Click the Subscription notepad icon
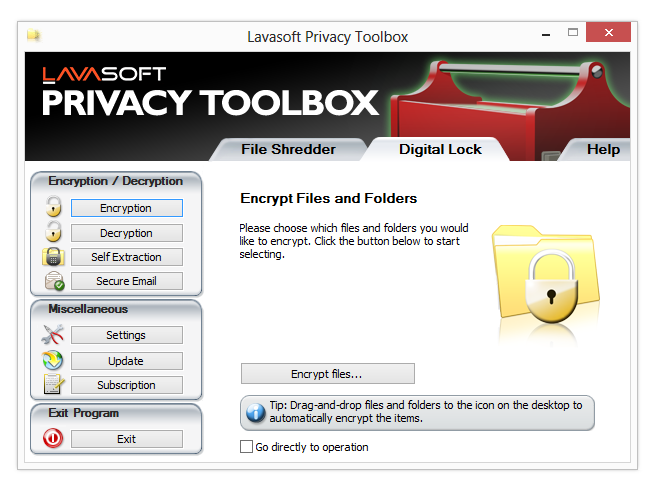665x491 pixels. tap(53, 385)
